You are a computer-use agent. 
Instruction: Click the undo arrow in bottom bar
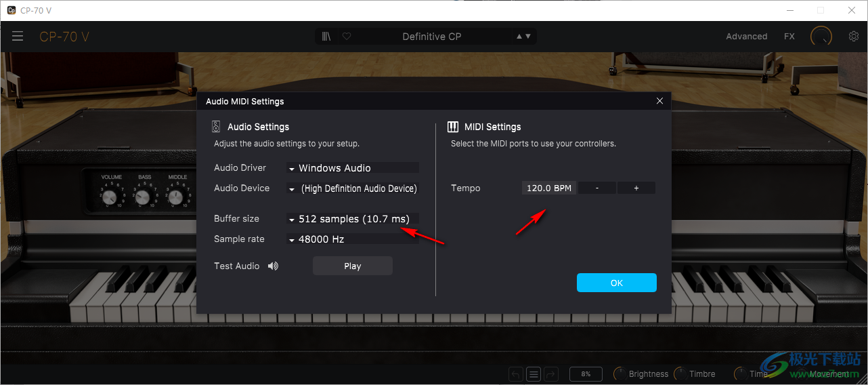click(x=516, y=374)
